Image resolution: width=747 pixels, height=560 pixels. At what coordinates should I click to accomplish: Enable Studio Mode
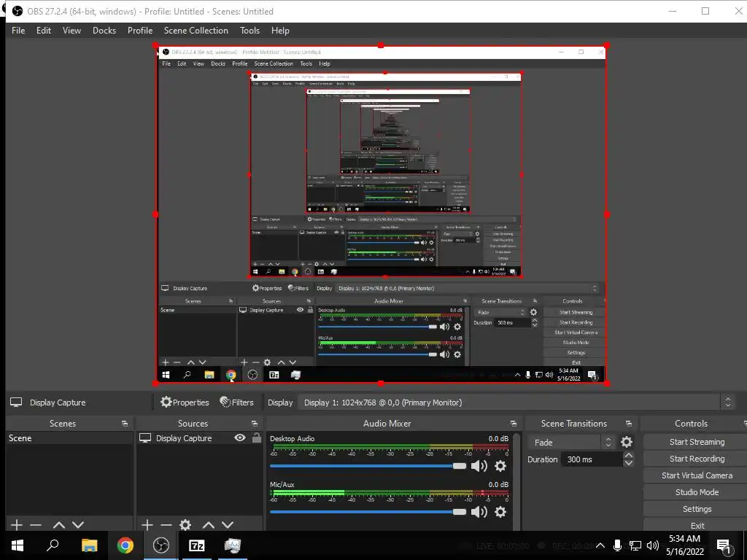(697, 492)
